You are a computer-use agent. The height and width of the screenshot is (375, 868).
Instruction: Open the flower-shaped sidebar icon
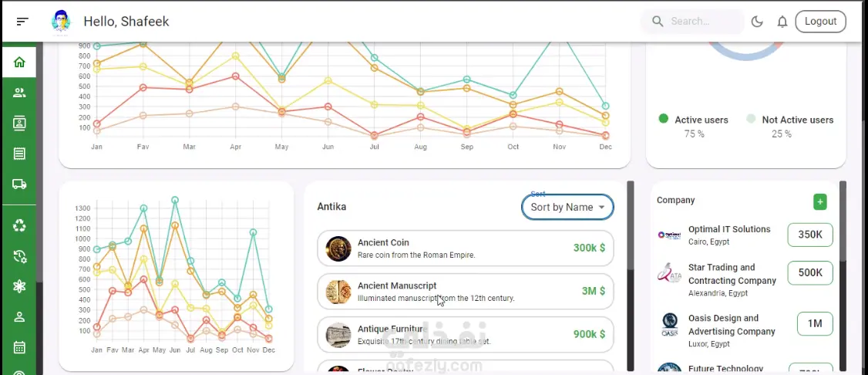point(19,286)
